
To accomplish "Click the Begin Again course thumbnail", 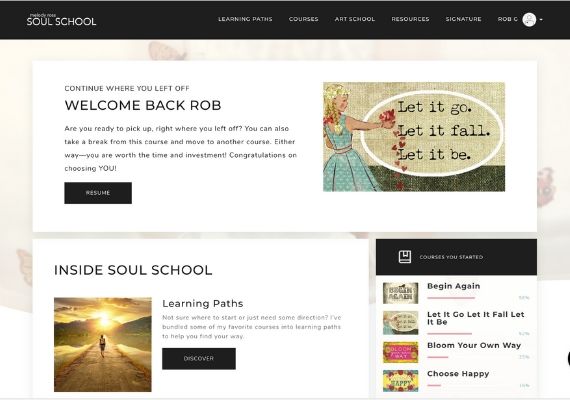I will tap(401, 293).
